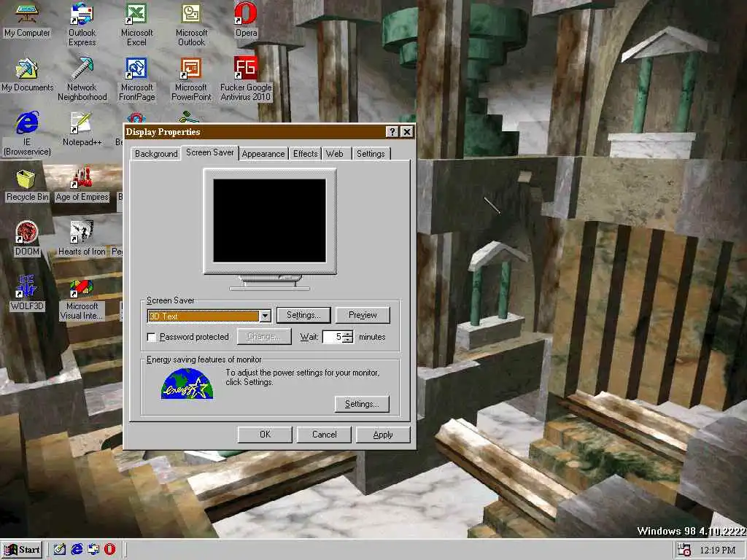This screenshot has width=747, height=560.
Task: Click the monitor screen saver preview
Action: [270, 220]
